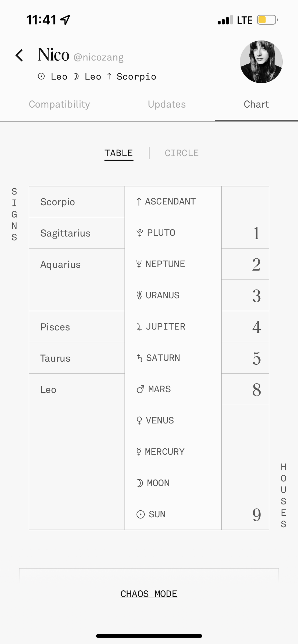Select the TABLE chart view
This screenshot has height=644, width=298.
point(119,153)
